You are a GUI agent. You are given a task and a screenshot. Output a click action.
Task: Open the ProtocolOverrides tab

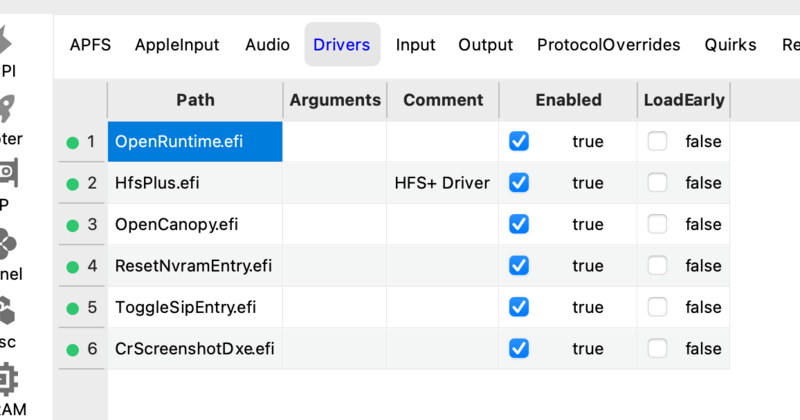click(x=608, y=45)
